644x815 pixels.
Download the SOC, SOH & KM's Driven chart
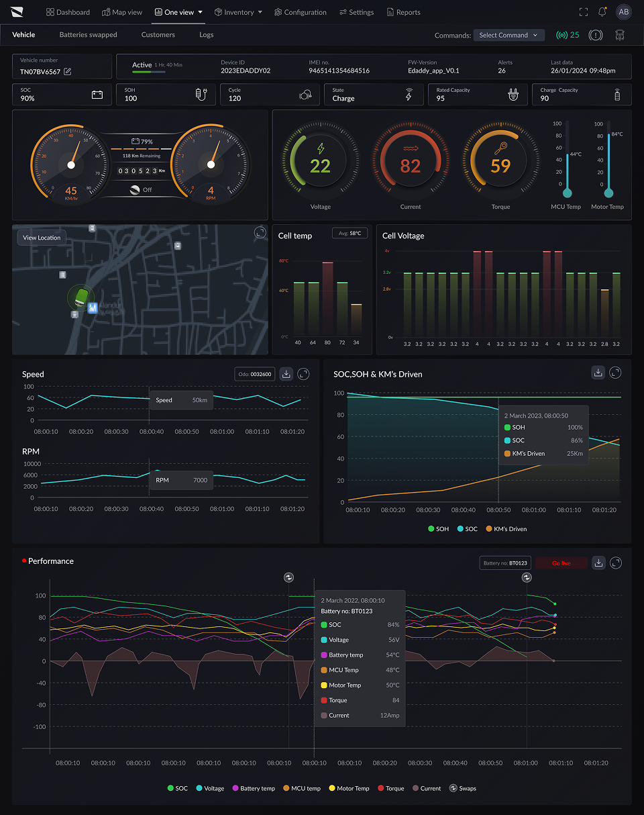click(x=598, y=373)
